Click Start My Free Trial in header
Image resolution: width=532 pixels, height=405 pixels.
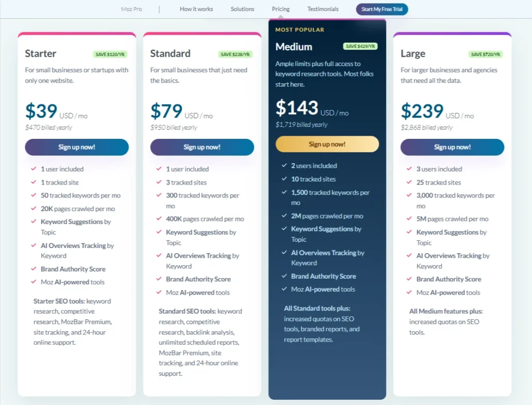(382, 9)
